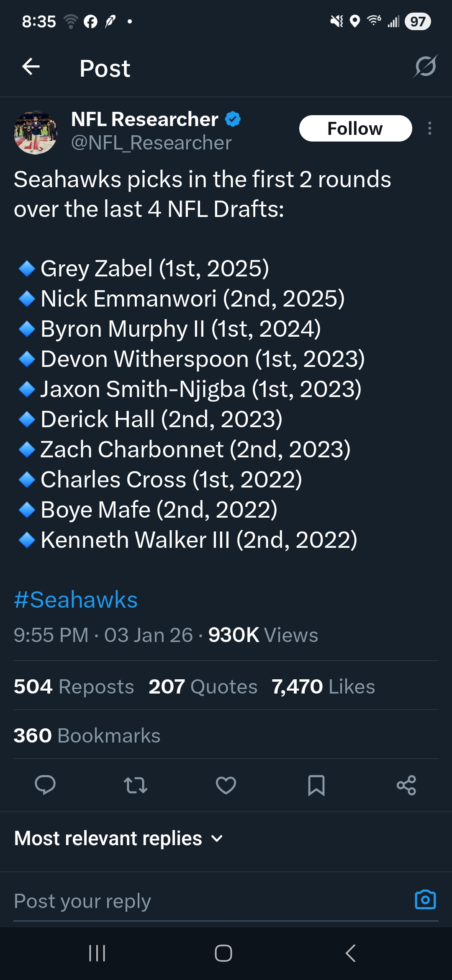Open the three-dot more options menu
Image resolution: width=452 pixels, height=980 pixels.
pos(429,128)
